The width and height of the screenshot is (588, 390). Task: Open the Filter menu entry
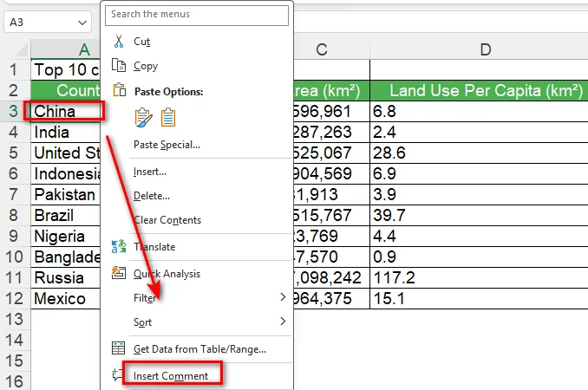point(145,298)
